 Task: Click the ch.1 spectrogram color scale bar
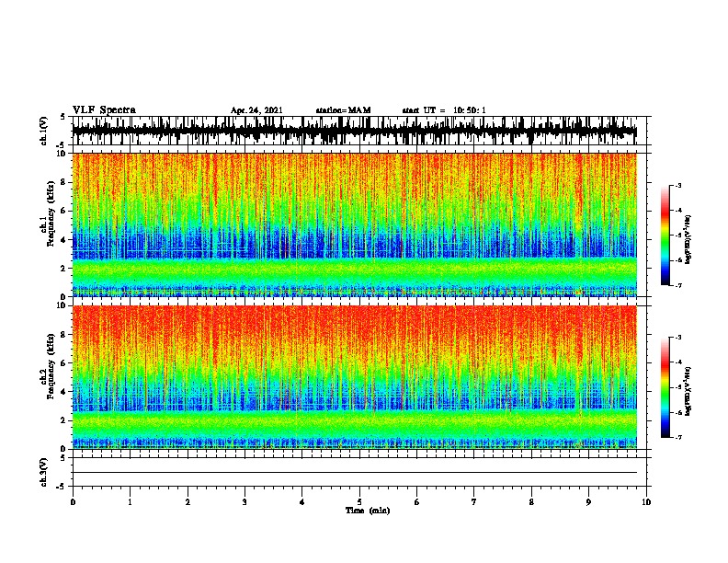[x=665, y=236]
